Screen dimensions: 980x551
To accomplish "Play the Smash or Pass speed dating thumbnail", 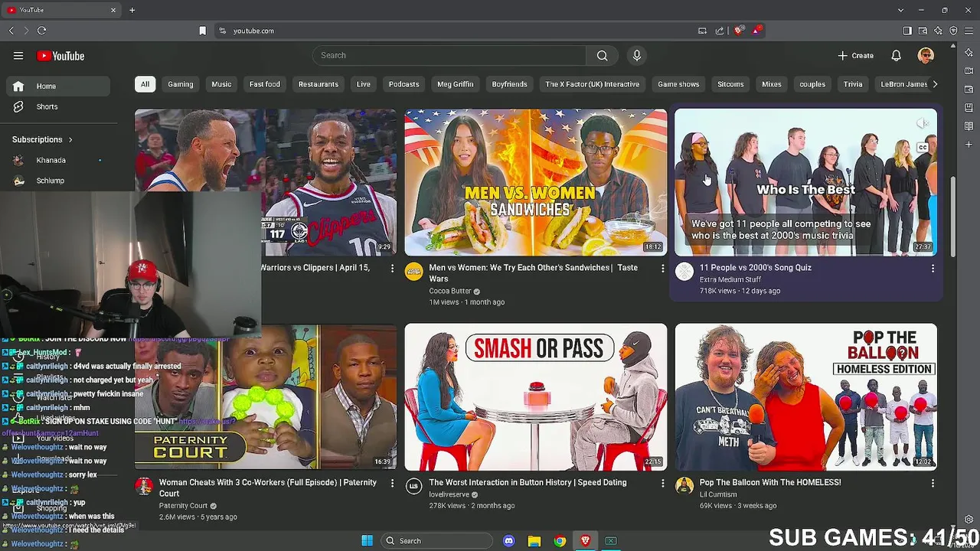I will click(x=536, y=397).
